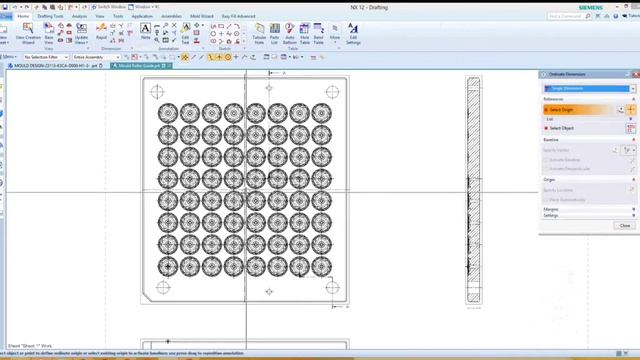Switch to the Home ribbon tab

[23, 16]
